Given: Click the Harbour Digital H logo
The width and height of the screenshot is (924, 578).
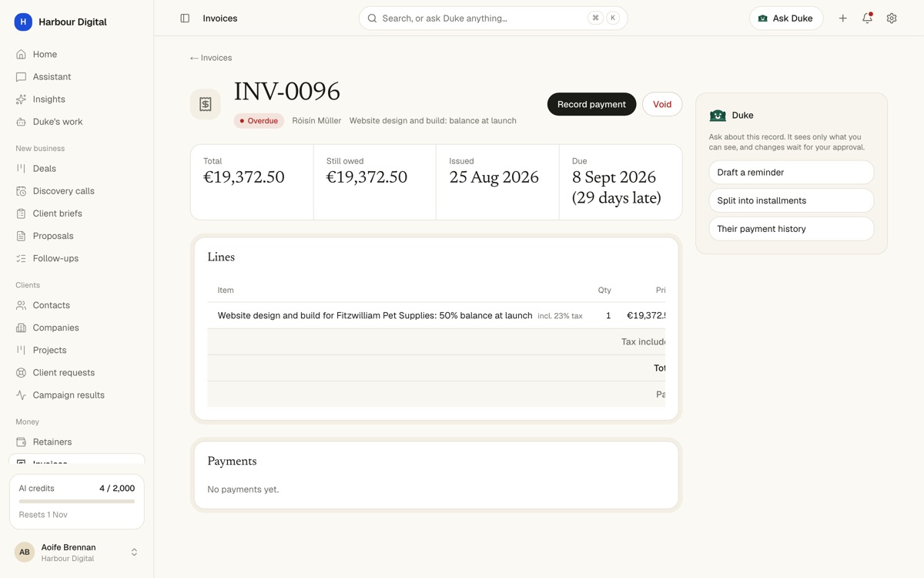Looking at the screenshot, I should pyautogui.click(x=23, y=22).
